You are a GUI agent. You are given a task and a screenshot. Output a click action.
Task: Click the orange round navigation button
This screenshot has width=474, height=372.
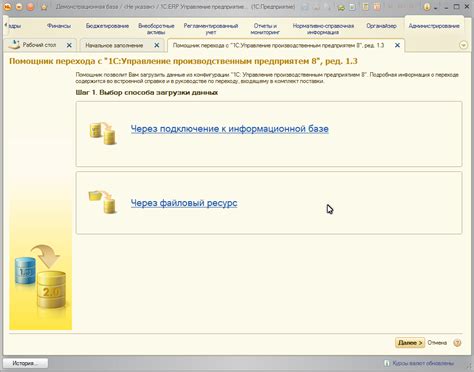click(x=30, y=7)
